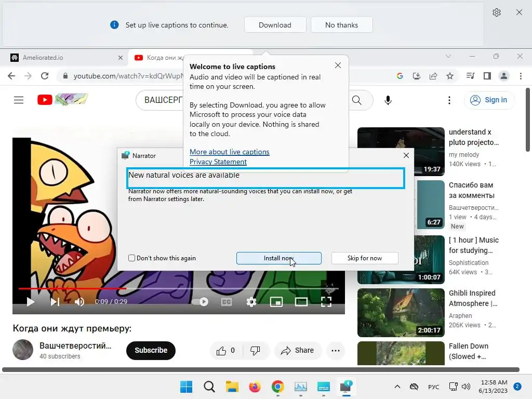
Task: Open more actions ellipsis under video
Action: 336,351
